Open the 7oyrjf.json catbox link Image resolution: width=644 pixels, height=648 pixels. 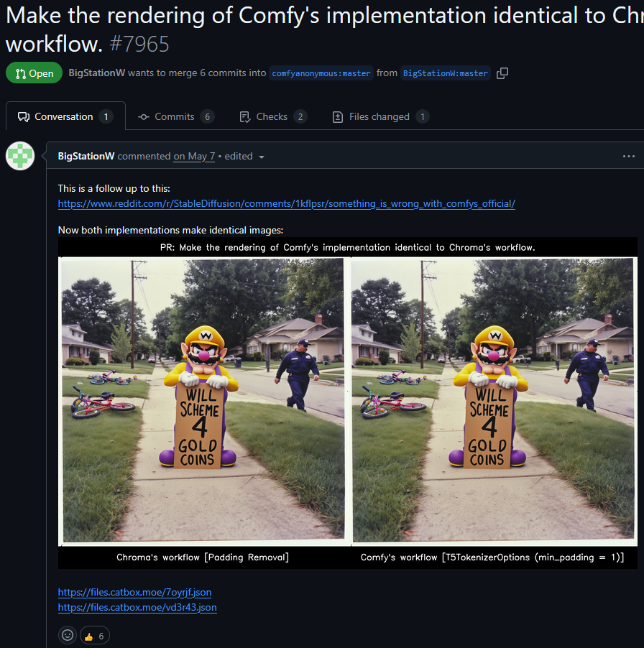[x=134, y=592]
